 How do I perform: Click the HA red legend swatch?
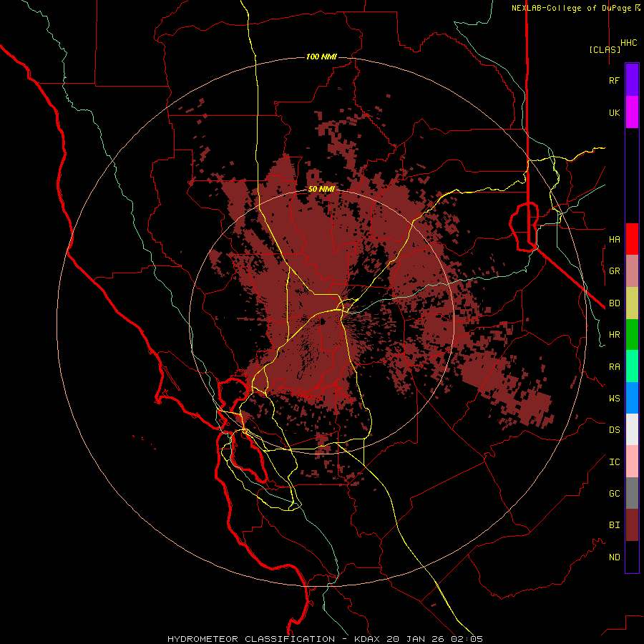pyautogui.click(x=632, y=239)
